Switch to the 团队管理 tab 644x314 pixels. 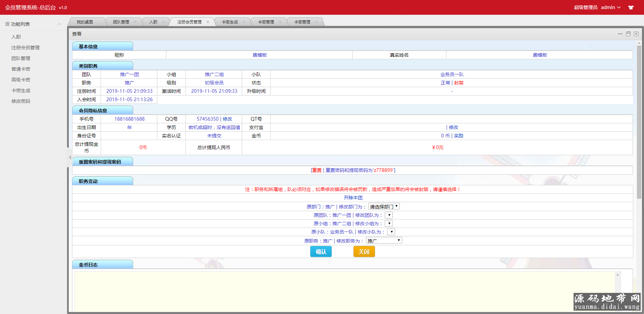(x=121, y=22)
